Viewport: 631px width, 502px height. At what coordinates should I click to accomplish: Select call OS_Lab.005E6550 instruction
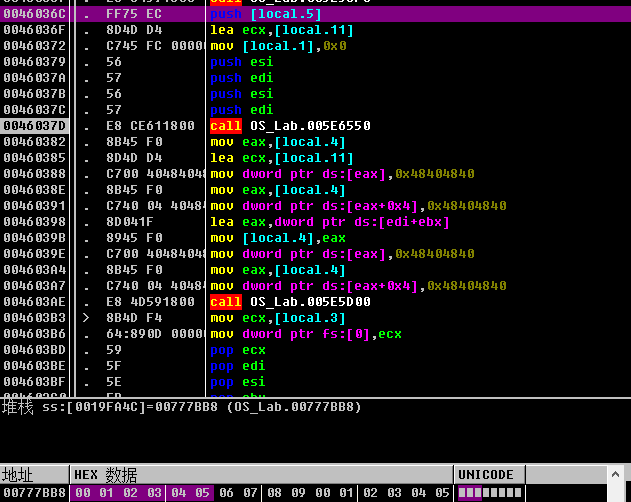[x=290, y=126]
